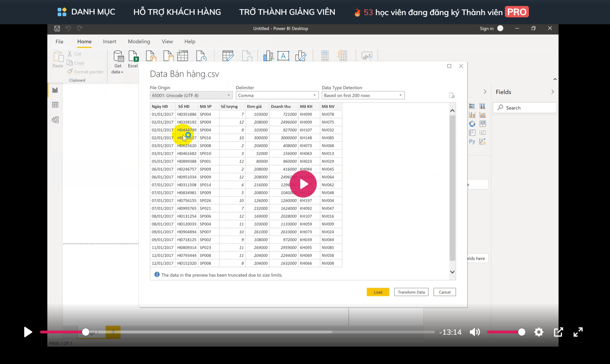Click the Save icon in Power BI title bar
Image resolution: width=610 pixels, height=364 pixels.
57,28
